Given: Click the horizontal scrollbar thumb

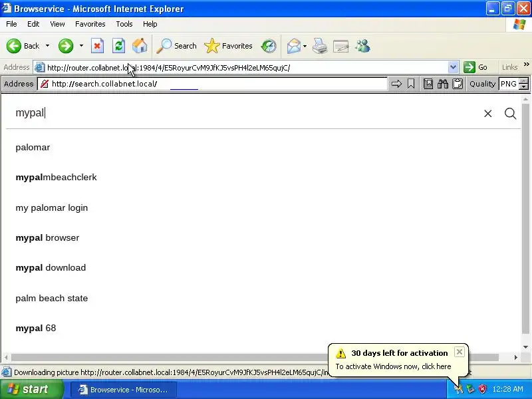Looking at the screenshot, I should [x=255, y=357].
